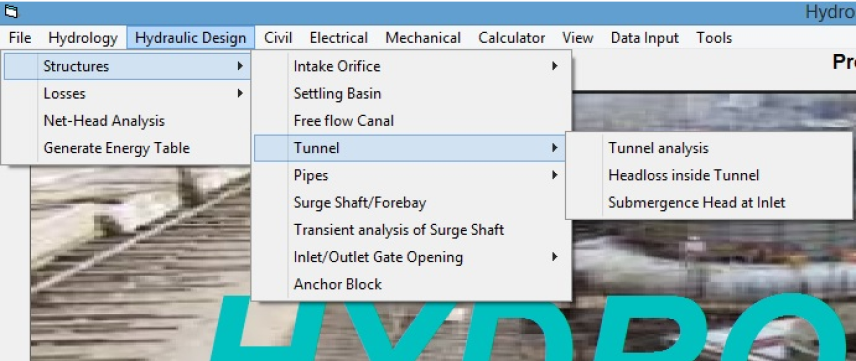Viewport: 856px width, 361px height.
Task: Open the Civil menu
Action: tap(278, 38)
